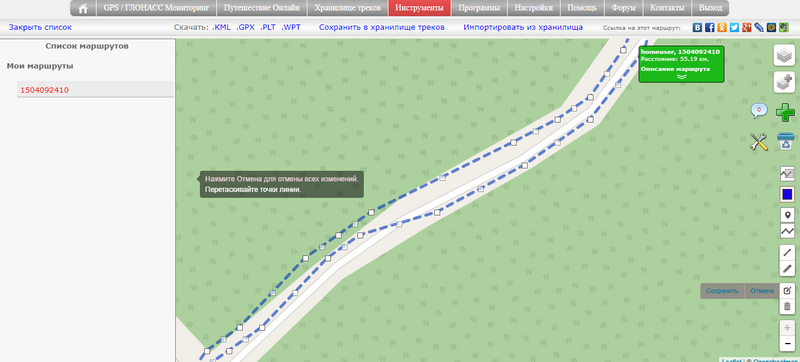Click the add layer icon with plus

coord(784,82)
